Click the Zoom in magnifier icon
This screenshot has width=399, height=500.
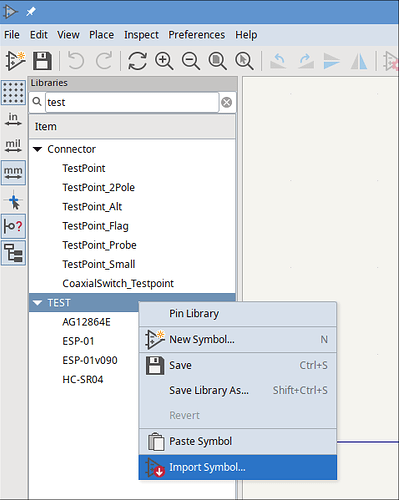tap(164, 61)
